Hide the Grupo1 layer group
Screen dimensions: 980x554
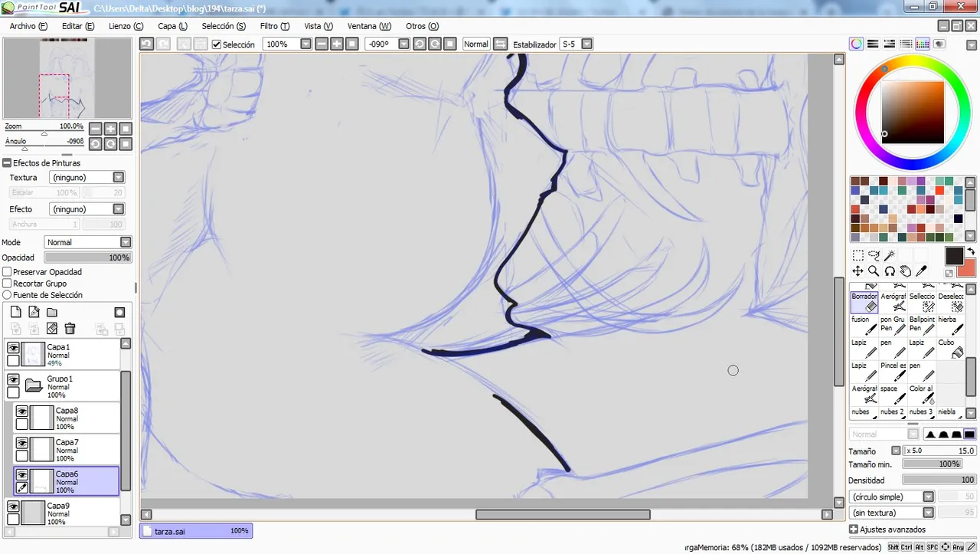(13, 379)
